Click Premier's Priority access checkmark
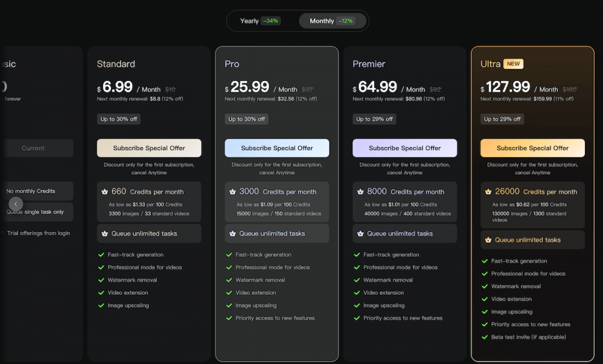This screenshot has width=603, height=364. point(357,318)
